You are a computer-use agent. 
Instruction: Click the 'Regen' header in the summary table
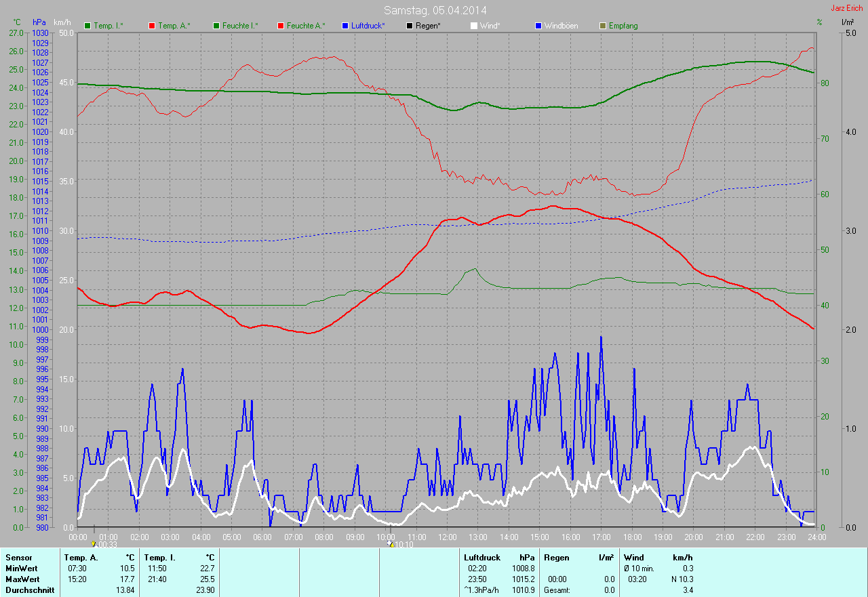pyautogui.click(x=555, y=558)
